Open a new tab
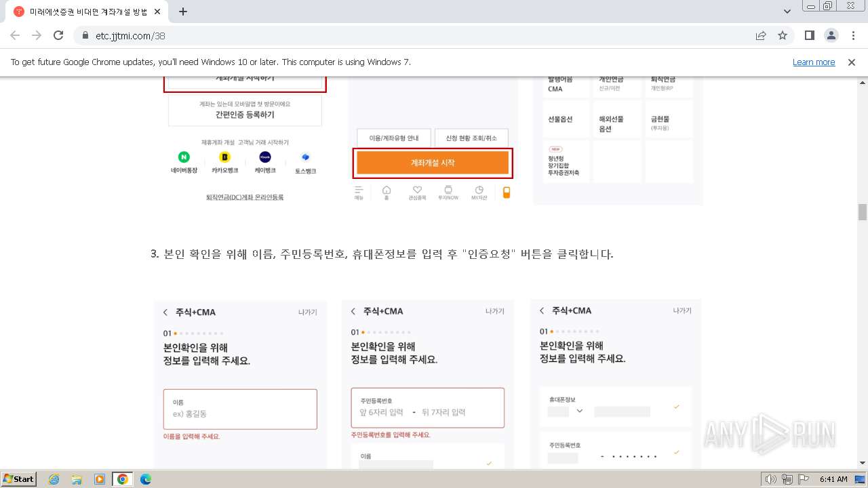Screen dimensions: 868x488 (x=183, y=12)
